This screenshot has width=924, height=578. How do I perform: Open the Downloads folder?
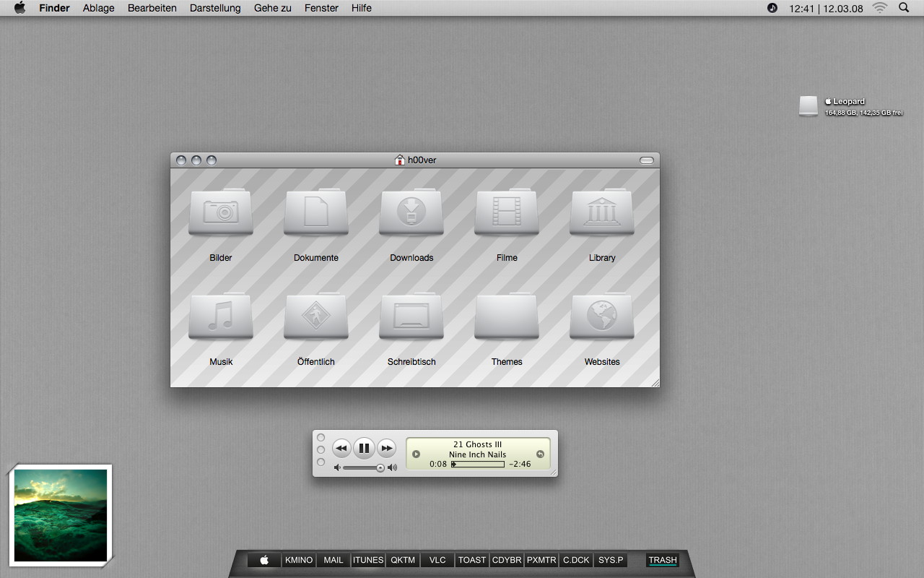(411, 212)
